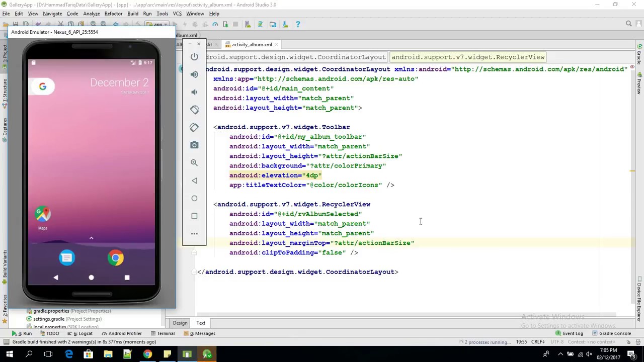Viewport: 644px width, 362px height.
Task: Open the Analyze menu
Action: pos(92,14)
